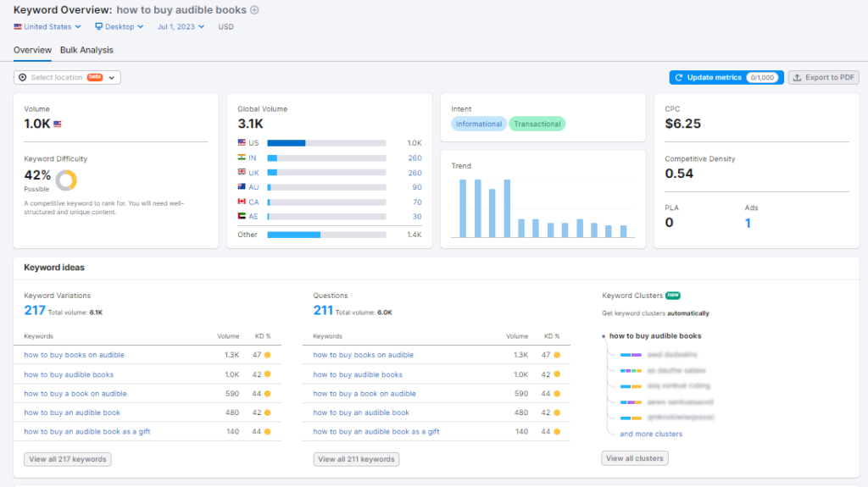The image size is (868, 487).
Task: Click the AE flag in Global Volume
Action: click(242, 217)
